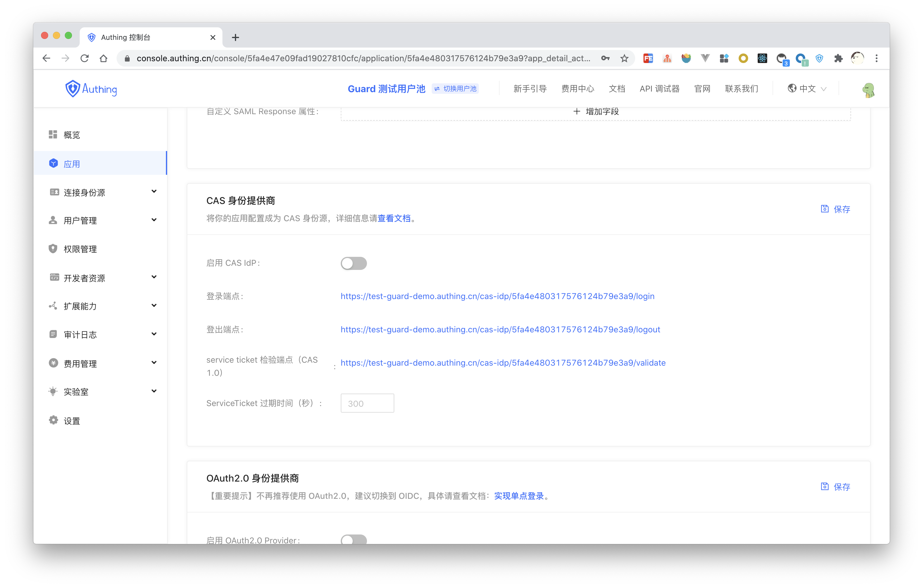Open the 概览 overview sidebar icon
923x588 pixels.
pos(53,135)
